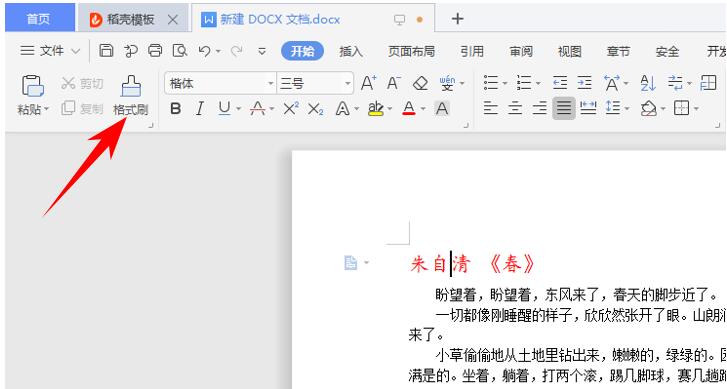
Task: Click the Distributed Alignment icon
Action: 588,108
